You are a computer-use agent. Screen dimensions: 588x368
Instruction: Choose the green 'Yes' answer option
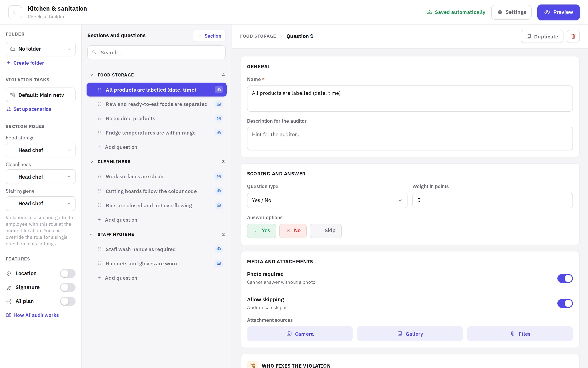262,231
